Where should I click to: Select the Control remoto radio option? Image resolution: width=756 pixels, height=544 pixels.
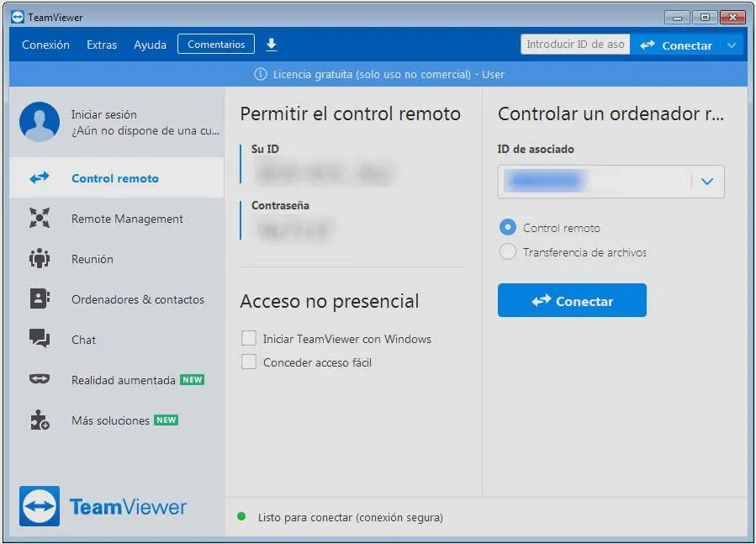508,227
